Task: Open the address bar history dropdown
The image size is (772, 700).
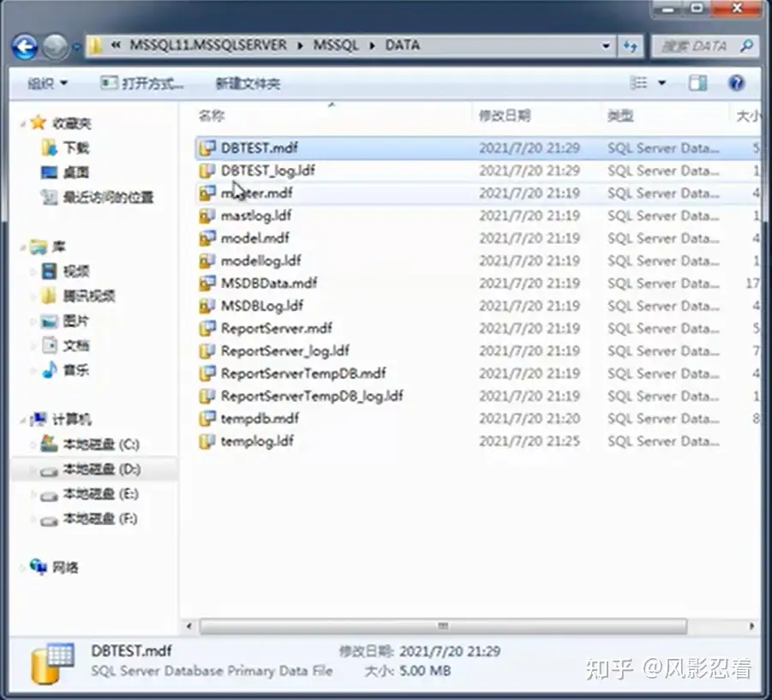Action: (x=606, y=45)
